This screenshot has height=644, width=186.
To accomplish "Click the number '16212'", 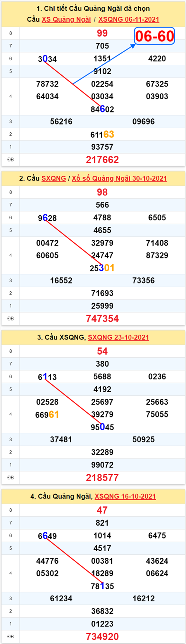I will [x=143, y=599].
